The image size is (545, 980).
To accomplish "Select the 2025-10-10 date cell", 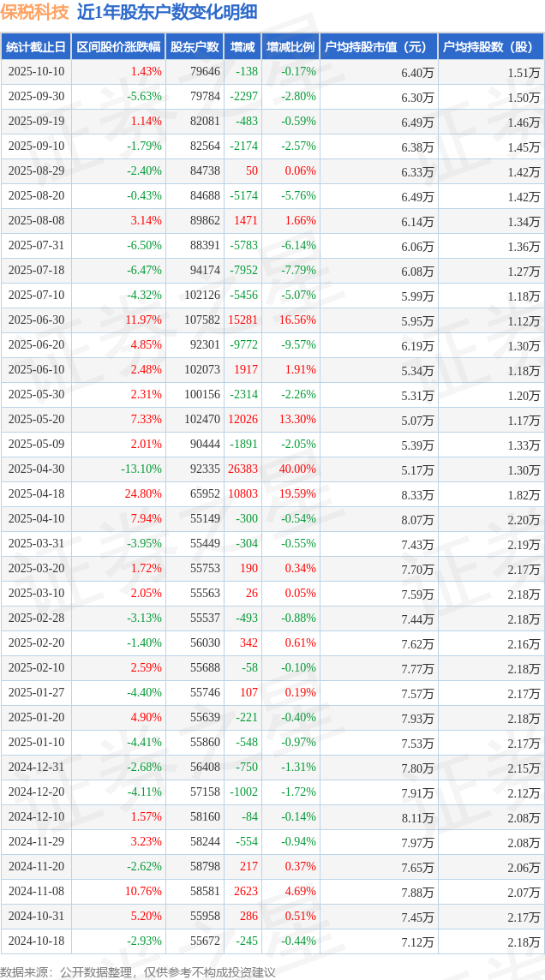I will pos(36,72).
